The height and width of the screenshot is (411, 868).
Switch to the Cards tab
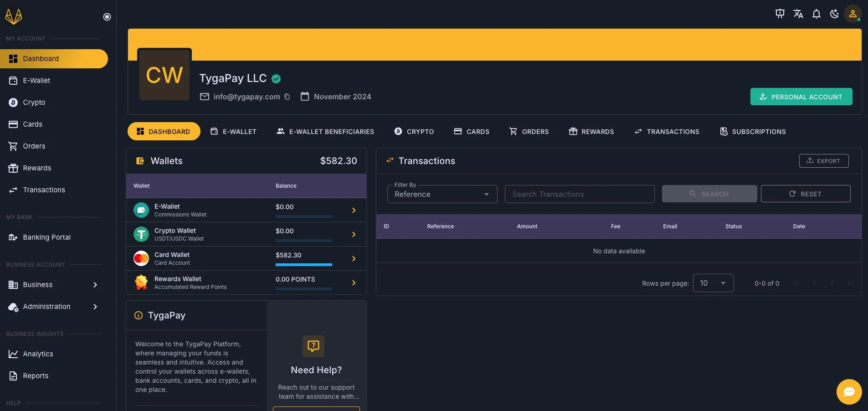click(472, 132)
